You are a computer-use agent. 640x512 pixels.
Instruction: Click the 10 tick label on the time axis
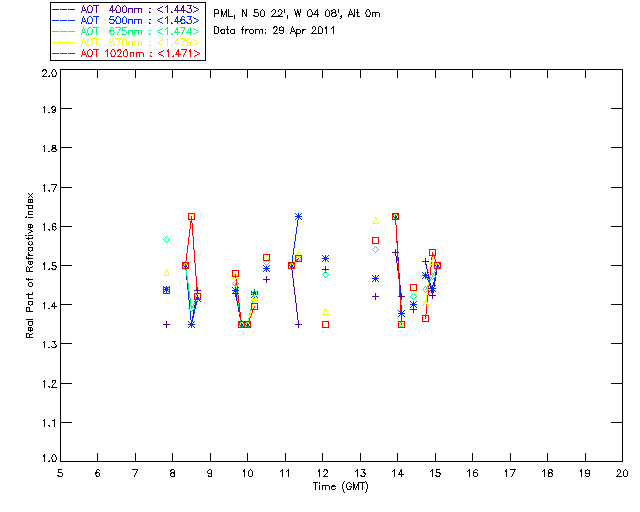pyautogui.click(x=247, y=473)
